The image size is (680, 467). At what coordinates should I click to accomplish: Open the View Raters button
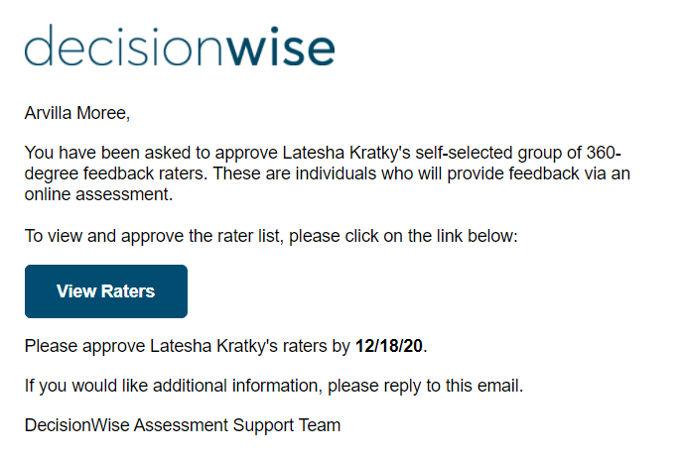106,291
